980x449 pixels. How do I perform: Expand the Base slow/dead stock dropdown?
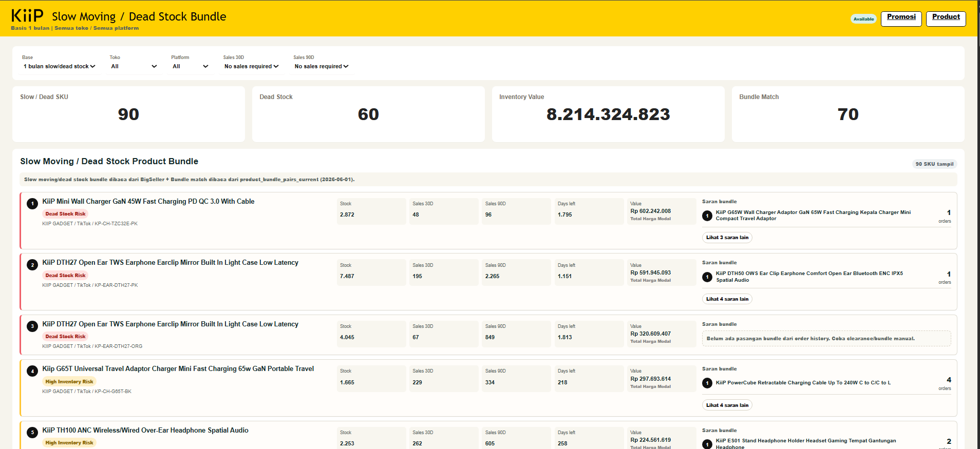pos(59,66)
